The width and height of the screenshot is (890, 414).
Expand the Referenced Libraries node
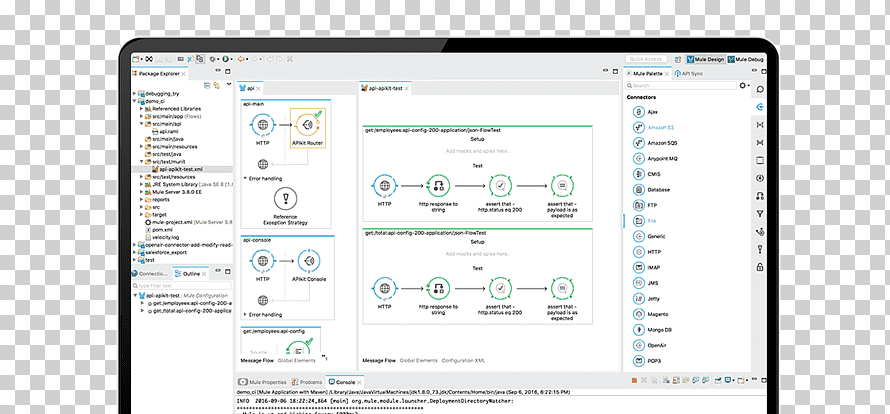point(142,108)
